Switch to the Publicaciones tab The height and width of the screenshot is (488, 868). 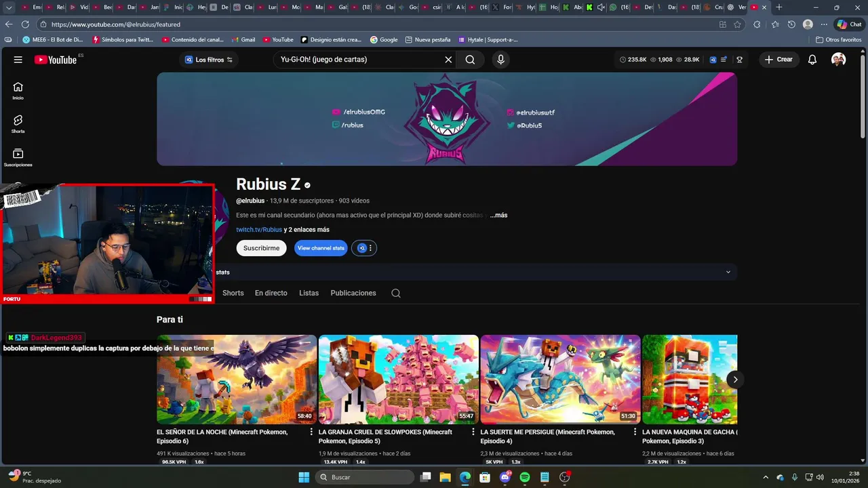353,293
